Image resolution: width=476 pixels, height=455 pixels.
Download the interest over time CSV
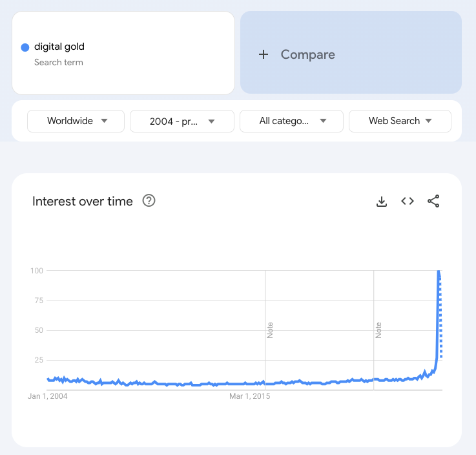pyautogui.click(x=382, y=202)
